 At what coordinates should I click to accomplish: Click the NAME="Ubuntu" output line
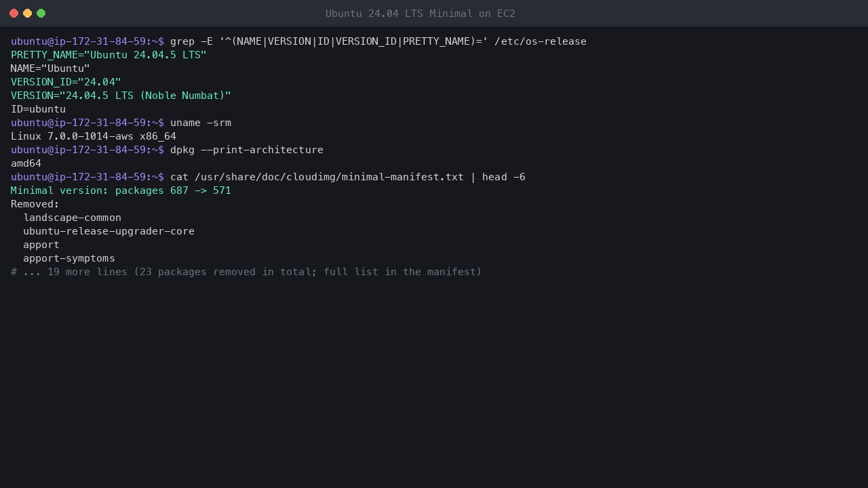click(x=50, y=68)
